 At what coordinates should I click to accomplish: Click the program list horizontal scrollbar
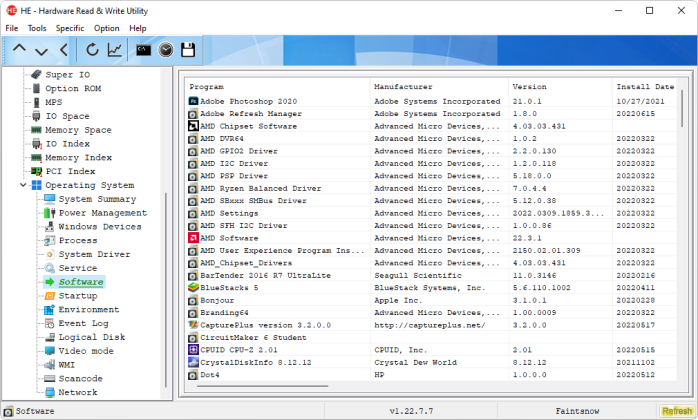point(262,386)
